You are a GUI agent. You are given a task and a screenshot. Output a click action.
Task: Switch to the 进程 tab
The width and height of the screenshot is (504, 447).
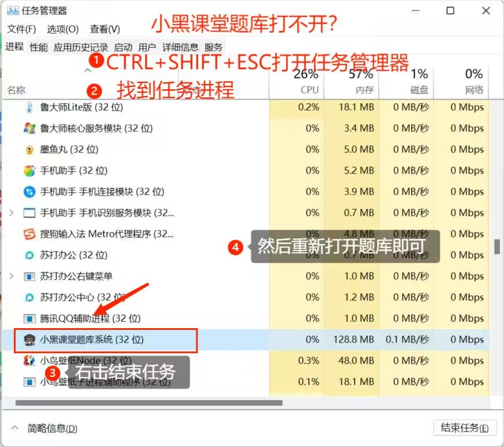[x=14, y=47]
